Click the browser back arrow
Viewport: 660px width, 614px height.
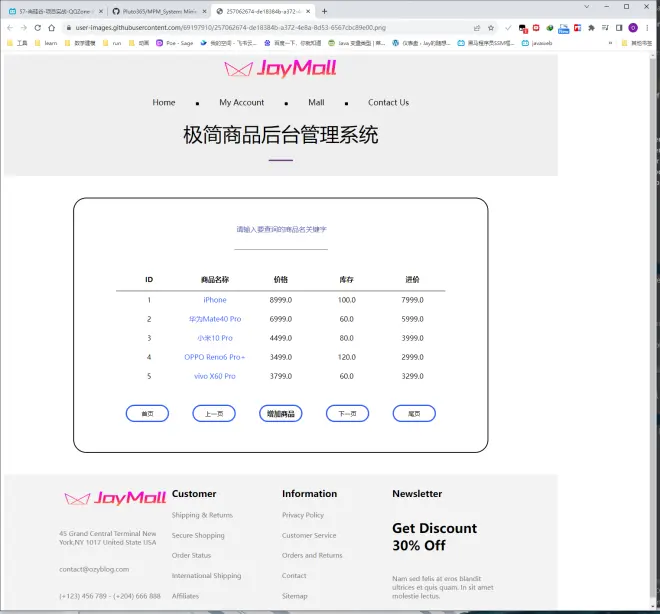tap(10, 28)
